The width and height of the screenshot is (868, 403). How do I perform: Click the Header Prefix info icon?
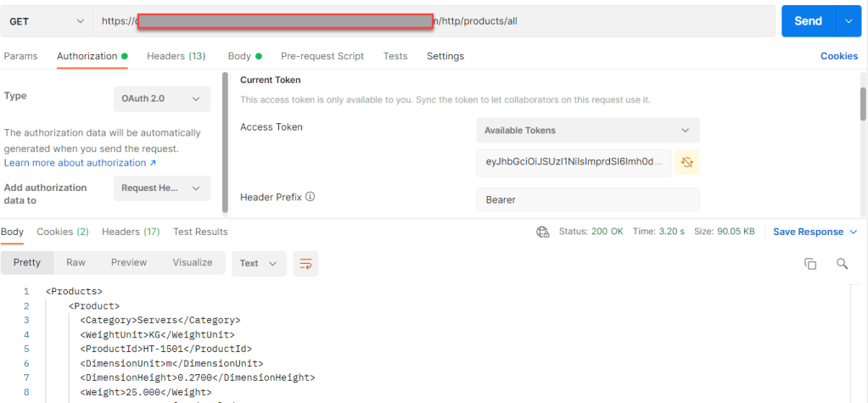pyautogui.click(x=311, y=197)
